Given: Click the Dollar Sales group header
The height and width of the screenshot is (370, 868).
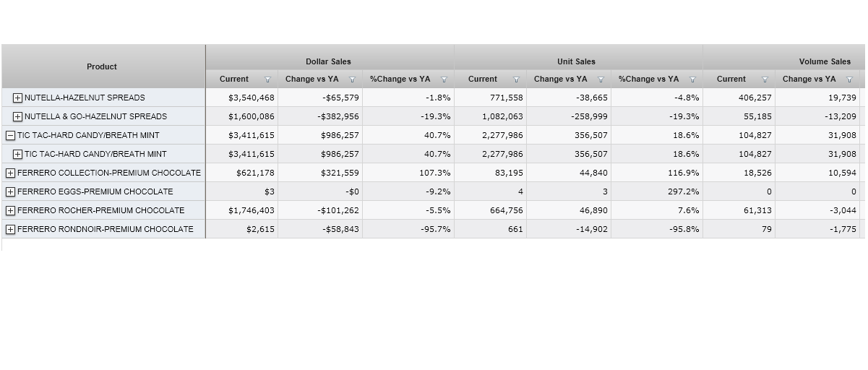Looking at the screenshot, I should point(328,61).
